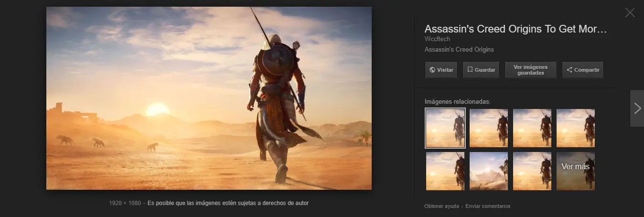Go to next image with right chevron
Image resolution: width=644 pixels, height=217 pixels.
(x=637, y=108)
